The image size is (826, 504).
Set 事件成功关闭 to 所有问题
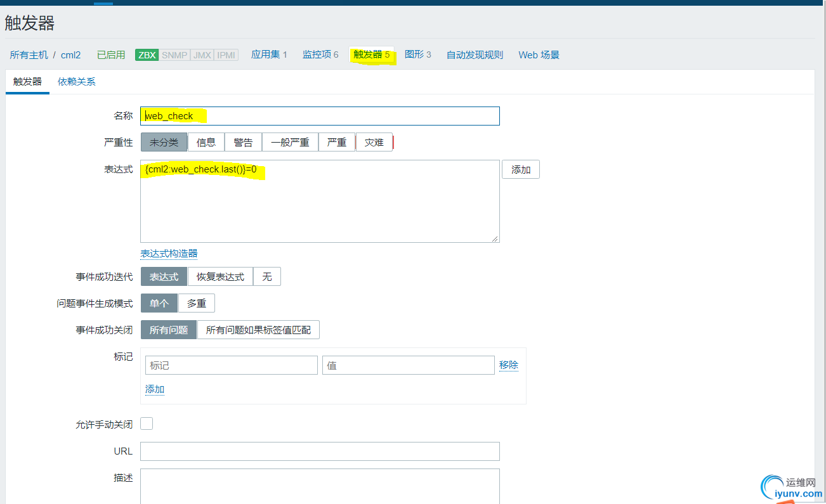coord(169,330)
